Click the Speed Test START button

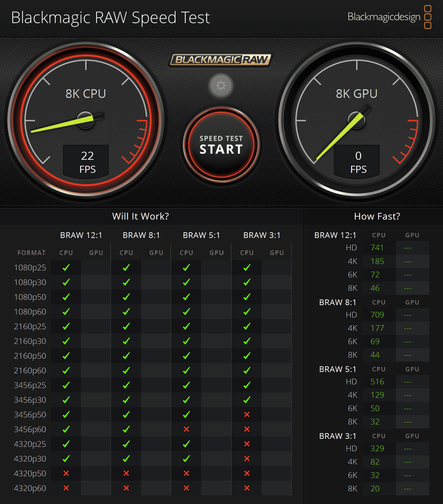coord(221,145)
